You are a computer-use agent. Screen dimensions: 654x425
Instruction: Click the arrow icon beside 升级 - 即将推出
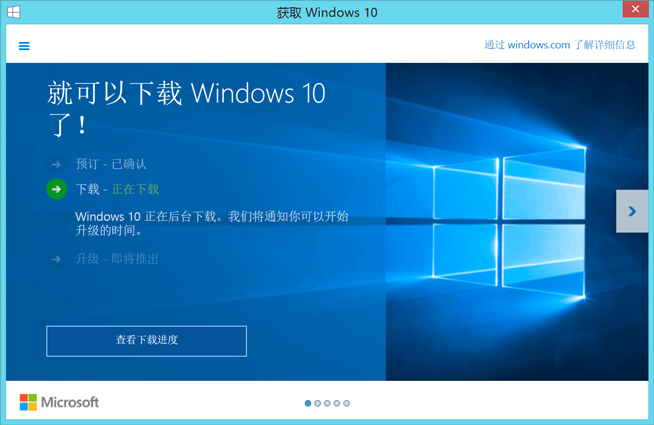(56, 259)
